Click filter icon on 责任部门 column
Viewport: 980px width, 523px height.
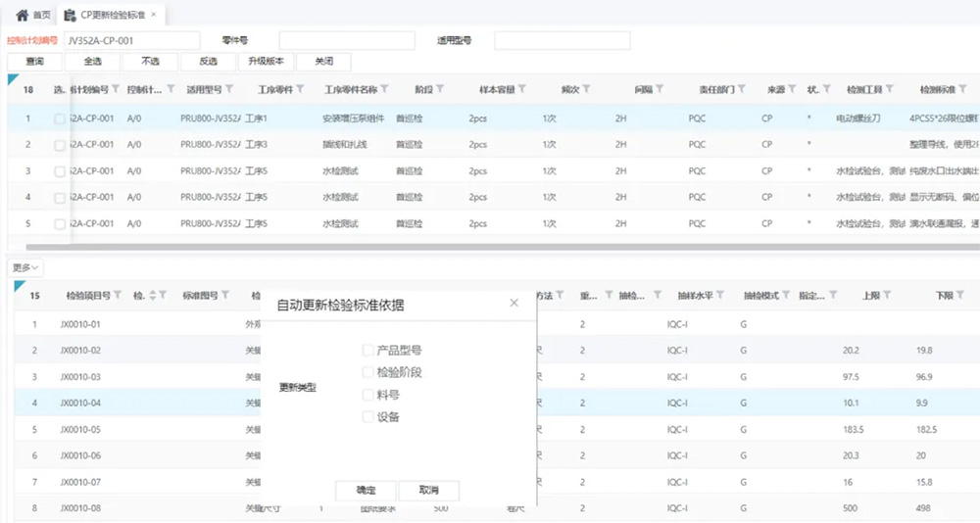tap(742, 89)
